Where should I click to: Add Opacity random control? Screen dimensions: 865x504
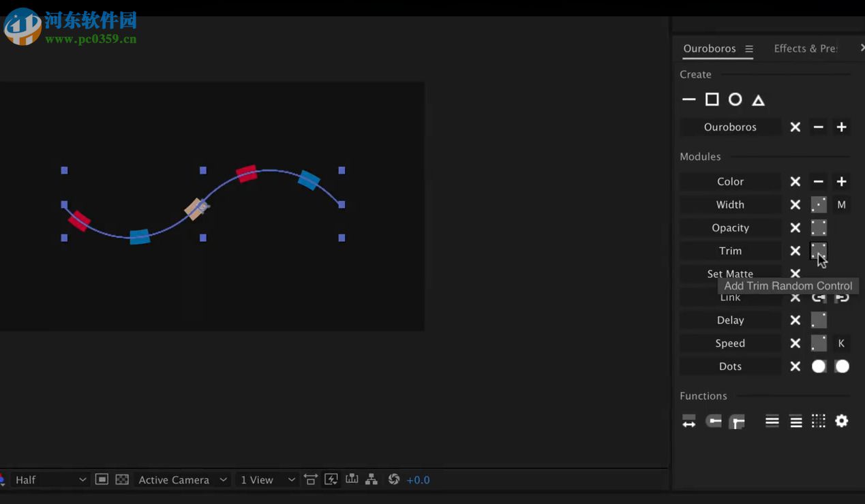tap(818, 227)
